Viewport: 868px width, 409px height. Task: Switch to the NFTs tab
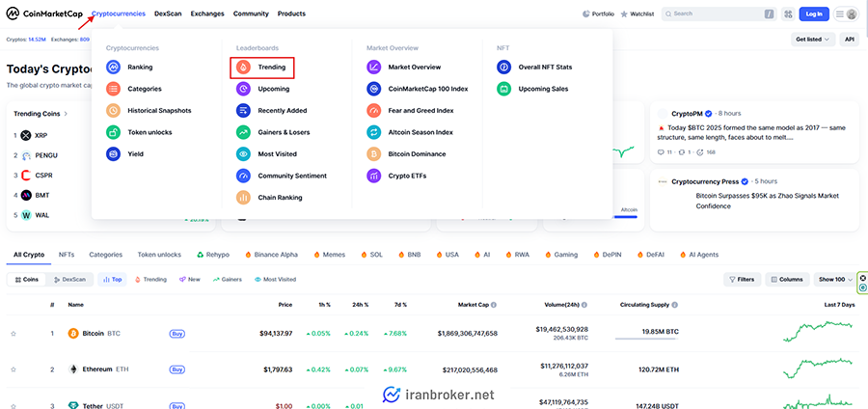click(67, 255)
